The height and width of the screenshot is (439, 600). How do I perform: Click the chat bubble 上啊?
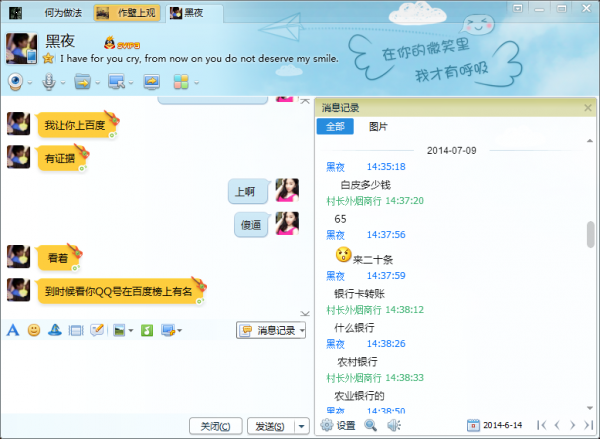tap(248, 191)
